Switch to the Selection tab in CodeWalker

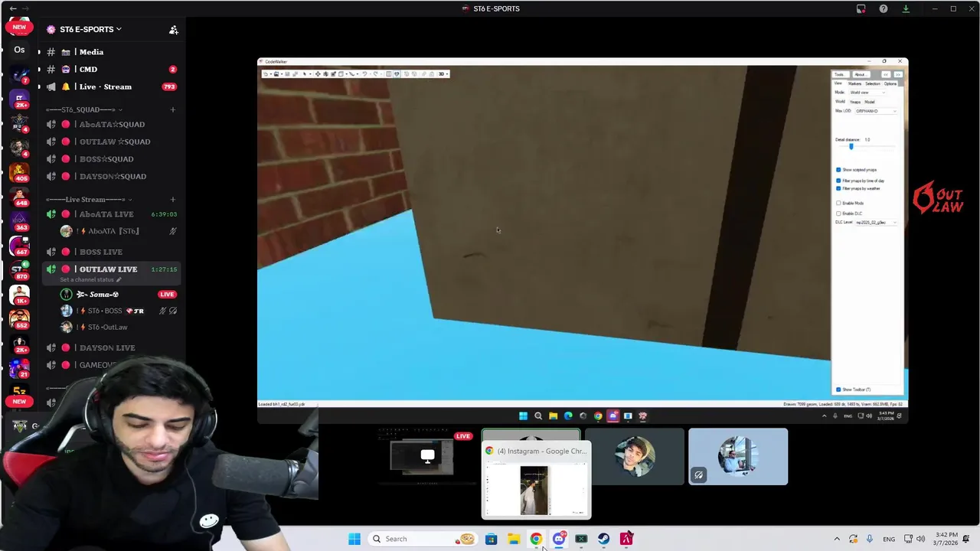[873, 83]
